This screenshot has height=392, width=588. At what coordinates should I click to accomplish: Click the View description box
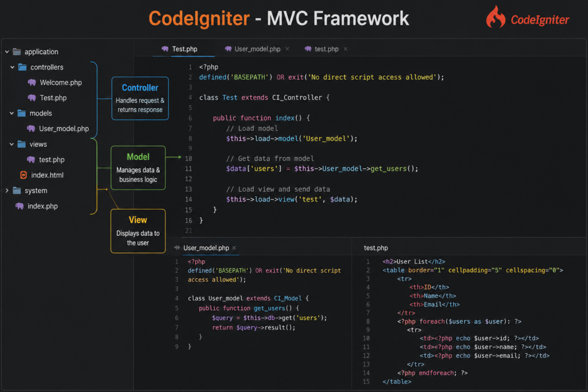[138, 231]
